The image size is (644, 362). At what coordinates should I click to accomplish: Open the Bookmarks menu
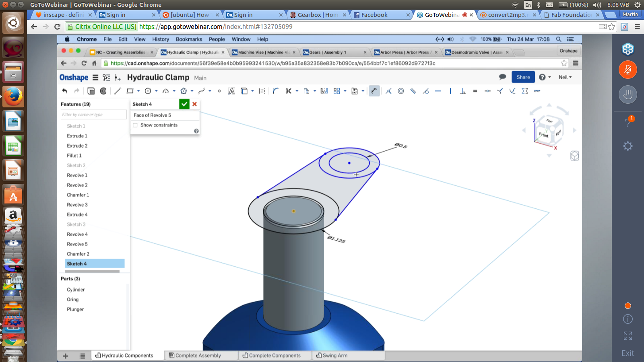coord(189,39)
